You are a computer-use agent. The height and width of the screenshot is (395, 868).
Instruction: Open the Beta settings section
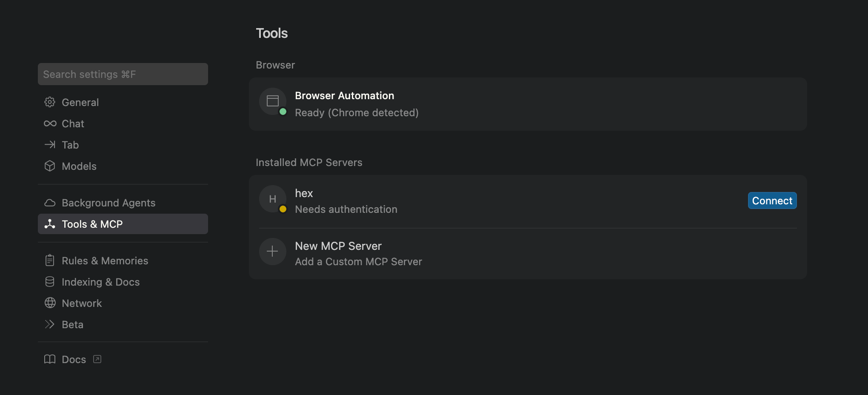coord(72,324)
